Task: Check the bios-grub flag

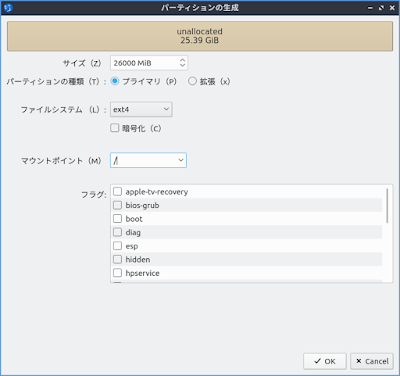Action: 117,205
